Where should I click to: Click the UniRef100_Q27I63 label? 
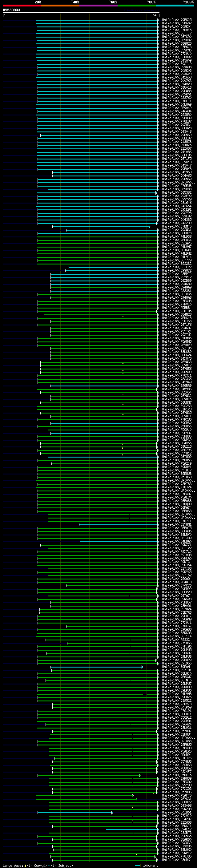pos(177,569)
